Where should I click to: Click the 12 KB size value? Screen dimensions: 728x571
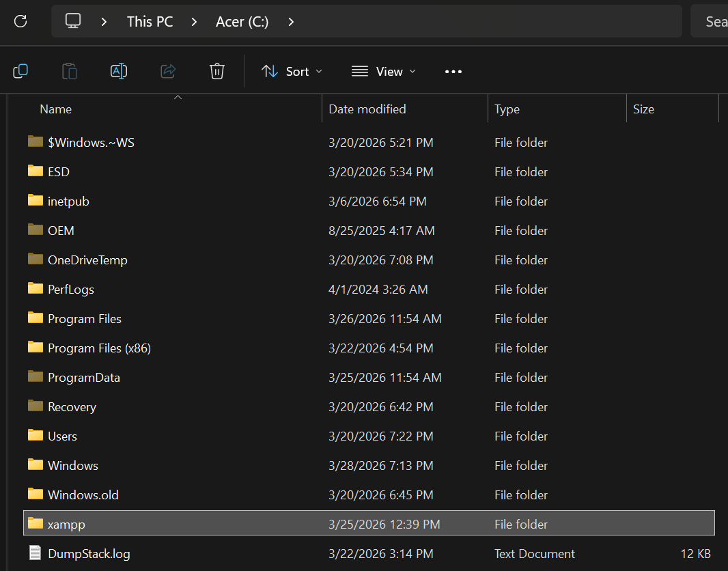695,553
